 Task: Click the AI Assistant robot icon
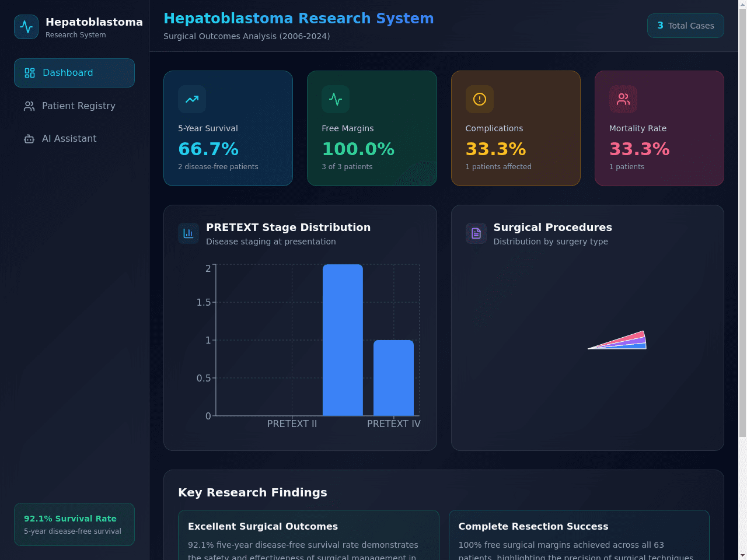click(29, 139)
